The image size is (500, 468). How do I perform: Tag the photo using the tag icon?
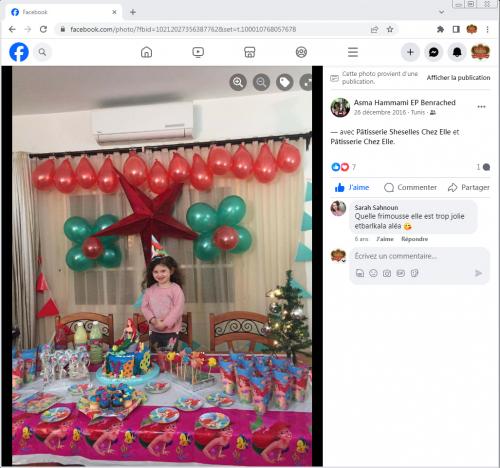click(285, 82)
